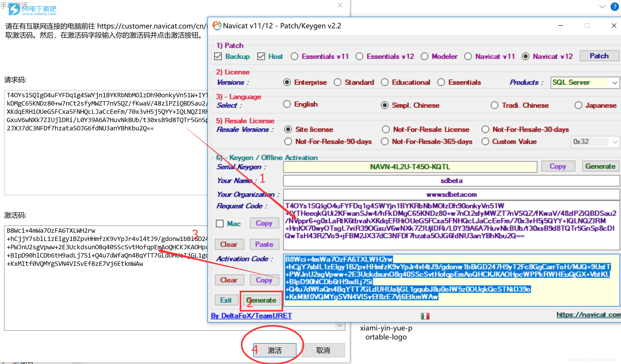Expand the Custom Value dropdown in Resale License
Image resolution: width=621 pixels, height=364 pixels.
(615, 141)
